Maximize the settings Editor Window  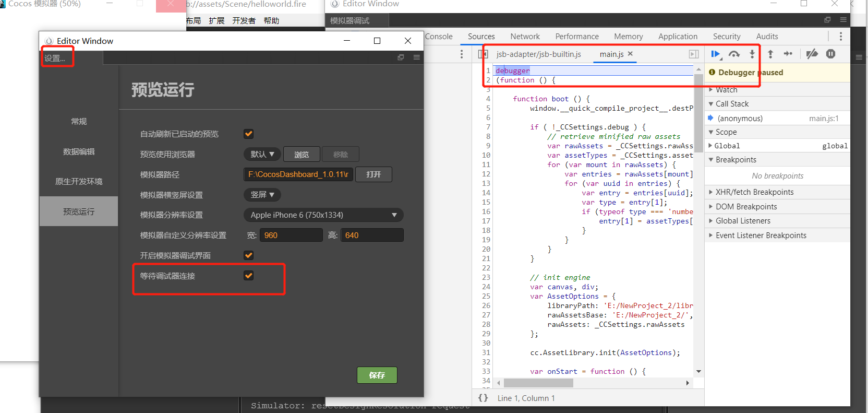point(377,41)
